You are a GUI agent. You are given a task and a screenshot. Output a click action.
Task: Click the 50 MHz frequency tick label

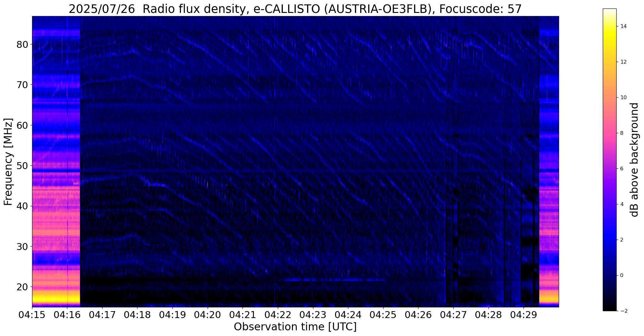click(22, 166)
